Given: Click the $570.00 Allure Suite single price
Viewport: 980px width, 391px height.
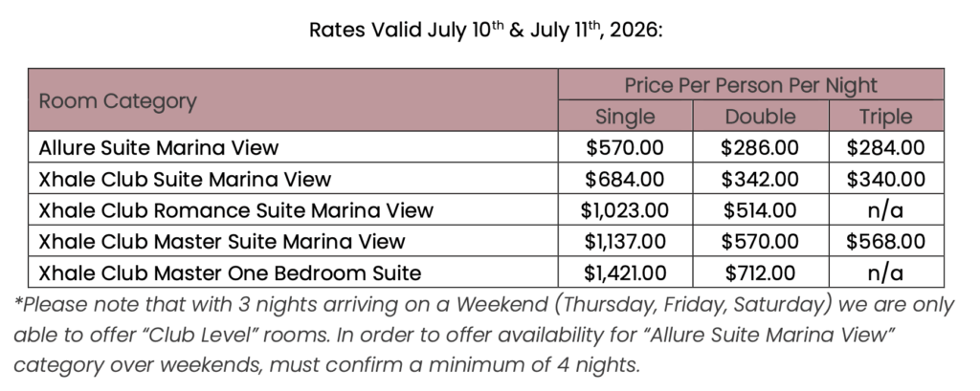Looking at the screenshot, I should pyautogui.click(x=625, y=147).
